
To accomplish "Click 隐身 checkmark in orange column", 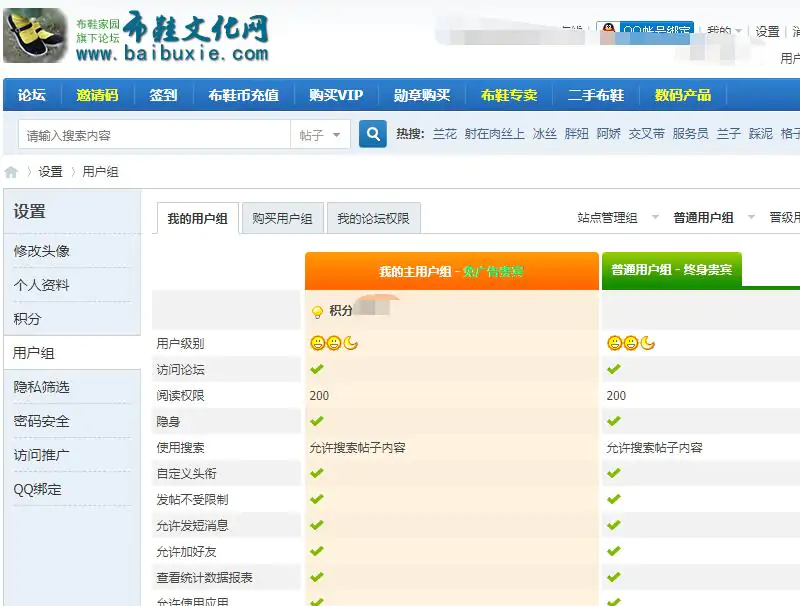I will [x=317, y=421].
